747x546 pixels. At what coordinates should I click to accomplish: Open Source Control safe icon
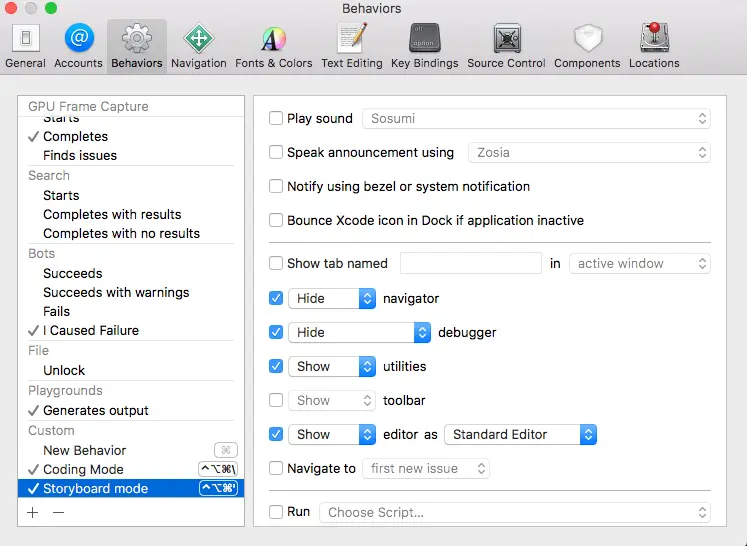coord(506,38)
